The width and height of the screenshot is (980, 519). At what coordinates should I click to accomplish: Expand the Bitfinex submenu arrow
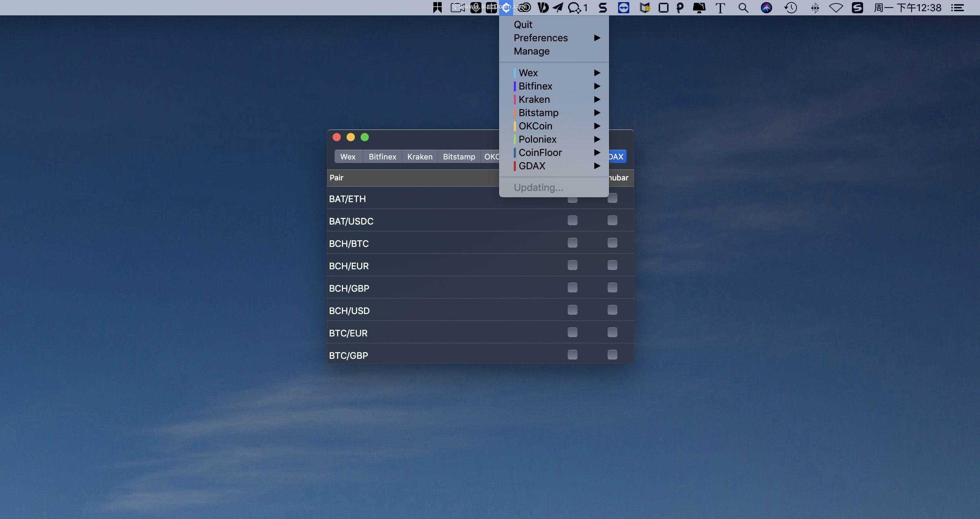pos(597,86)
